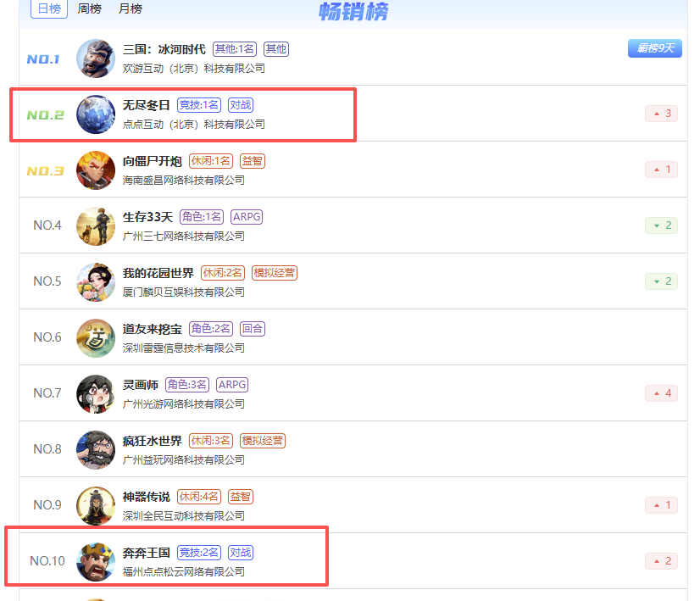Click the 疯狂水世界 game icon
This screenshot has height=601, width=700.
(96, 449)
